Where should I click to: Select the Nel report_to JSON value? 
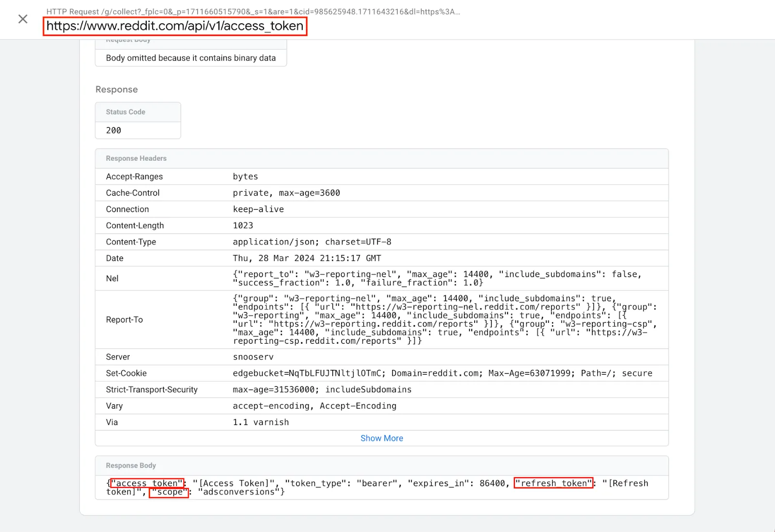437,278
